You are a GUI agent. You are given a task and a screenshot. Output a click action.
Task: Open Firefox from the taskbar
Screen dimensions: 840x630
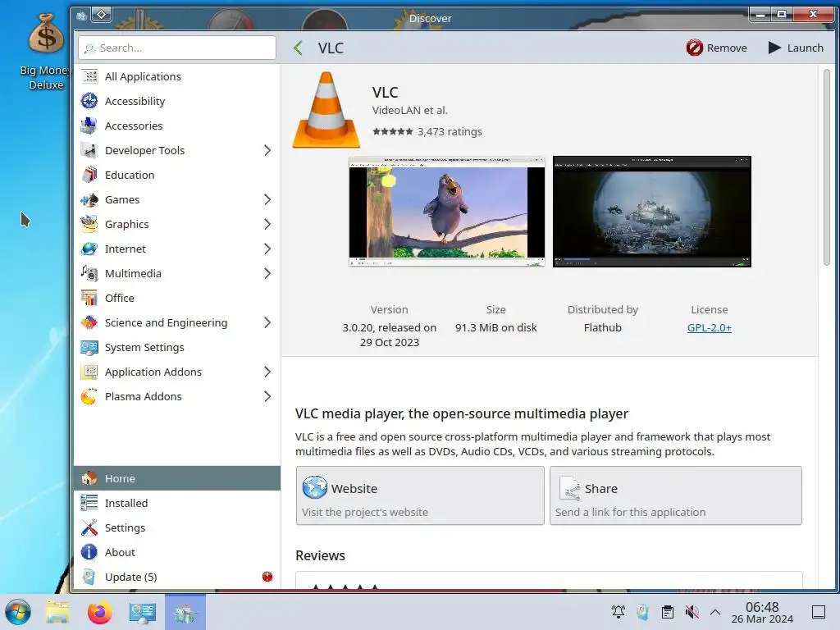point(99,612)
